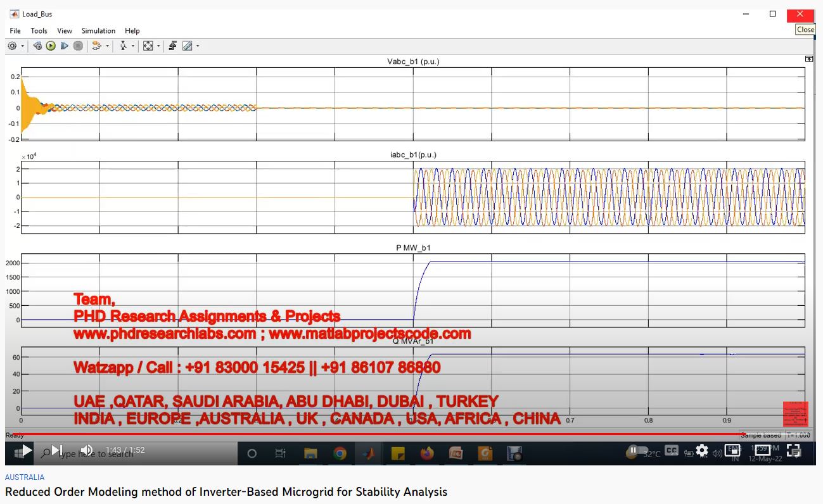Image resolution: width=823 pixels, height=504 pixels.
Task: Enter fullscreen mode
Action: (x=793, y=450)
